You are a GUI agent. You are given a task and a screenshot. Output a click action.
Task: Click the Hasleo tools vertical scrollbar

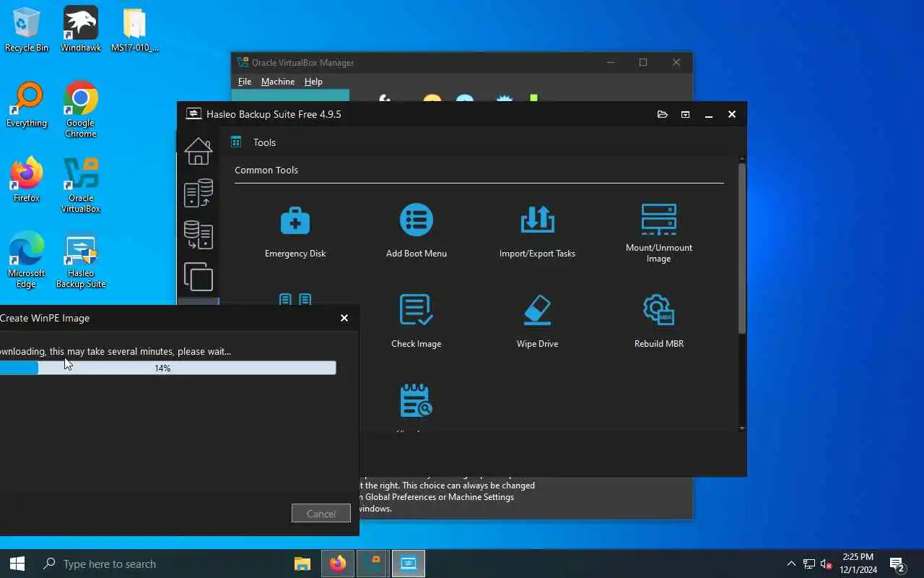pyautogui.click(x=741, y=249)
